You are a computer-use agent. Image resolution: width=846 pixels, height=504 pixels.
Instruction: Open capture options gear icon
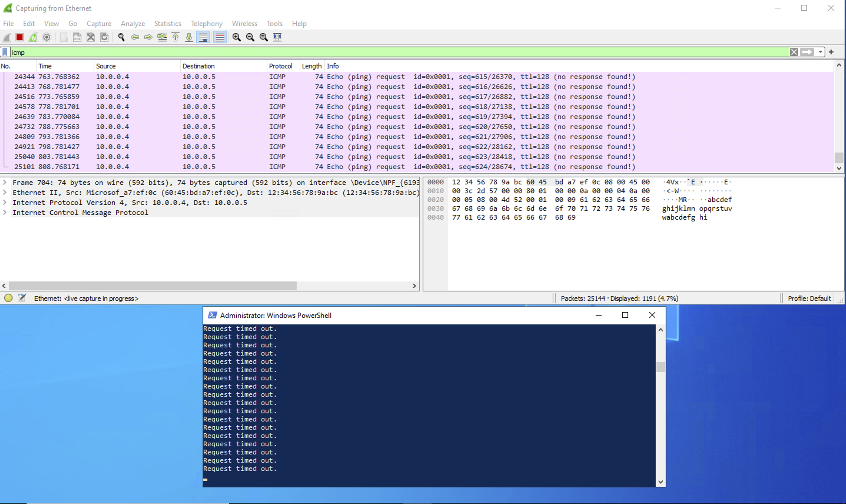pos(47,37)
